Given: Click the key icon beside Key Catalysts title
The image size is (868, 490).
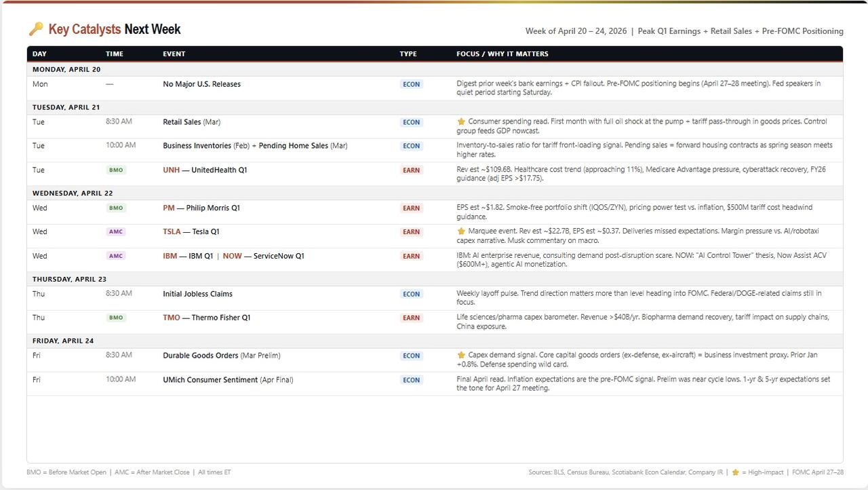Looking at the screenshot, I should click(x=36, y=29).
